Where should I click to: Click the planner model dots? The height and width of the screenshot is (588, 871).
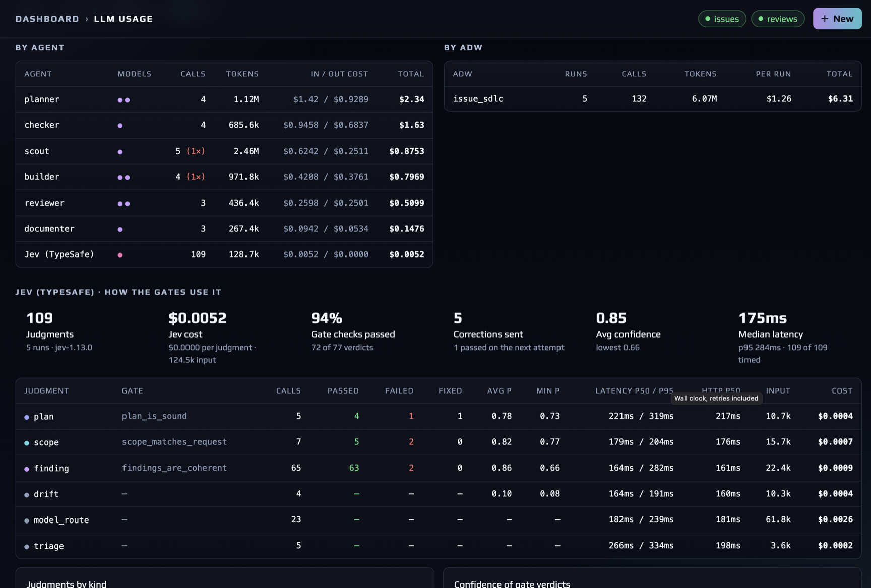point(124,100)
